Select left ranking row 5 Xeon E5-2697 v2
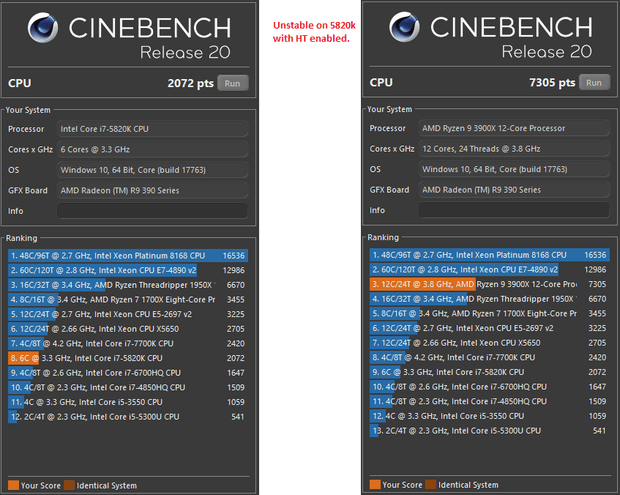Screen dimensions: 620x495 [x=128, y=314]
